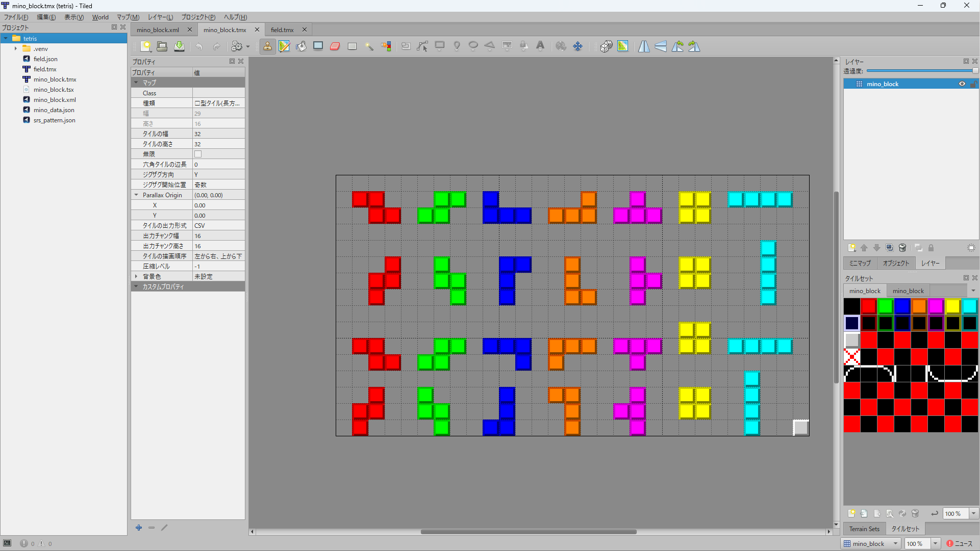The height and width of the screenshot is (551, 980).
Task: Select the Magic Wand tool
Action: point(369,46)
